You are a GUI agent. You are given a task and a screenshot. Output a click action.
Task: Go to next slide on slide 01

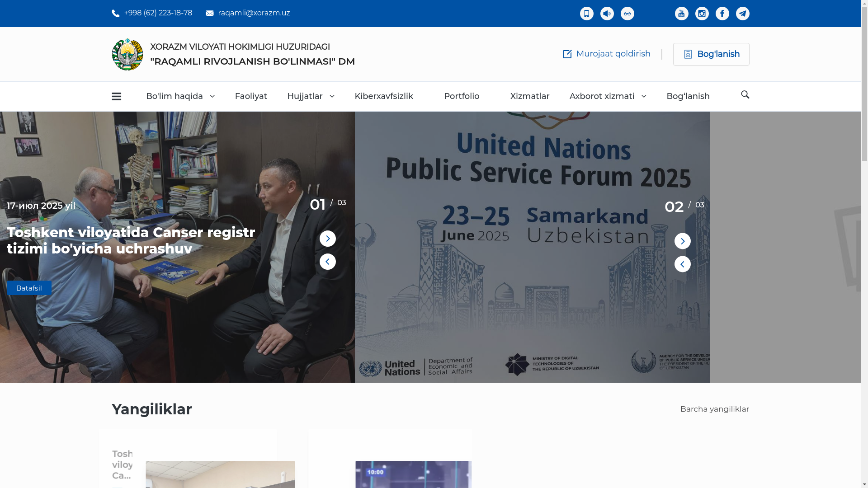pos(328,239)
